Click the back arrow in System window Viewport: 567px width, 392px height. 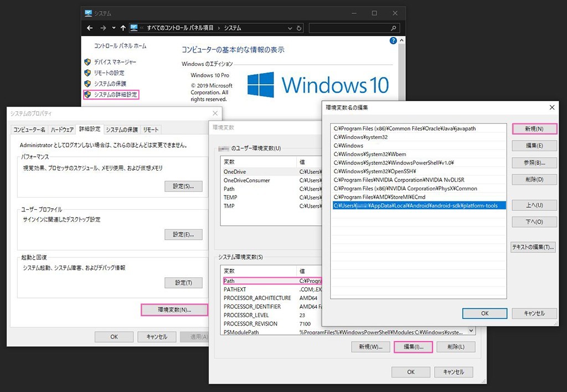[90, 28]
